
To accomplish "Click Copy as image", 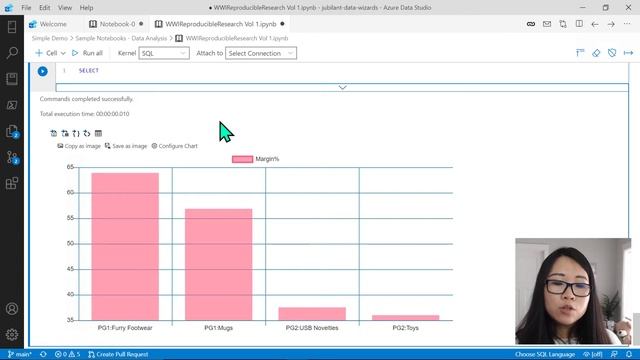I will [x=79, y=146].
